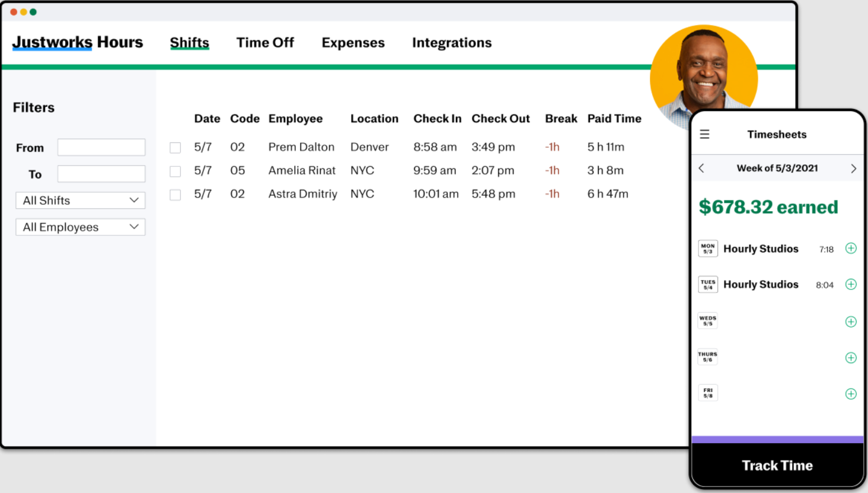Viewport: 868px width, 493px height.
Task: Open the hamburger menu in Timesheets
Action: pyautogui.click(x=704, y=135)
